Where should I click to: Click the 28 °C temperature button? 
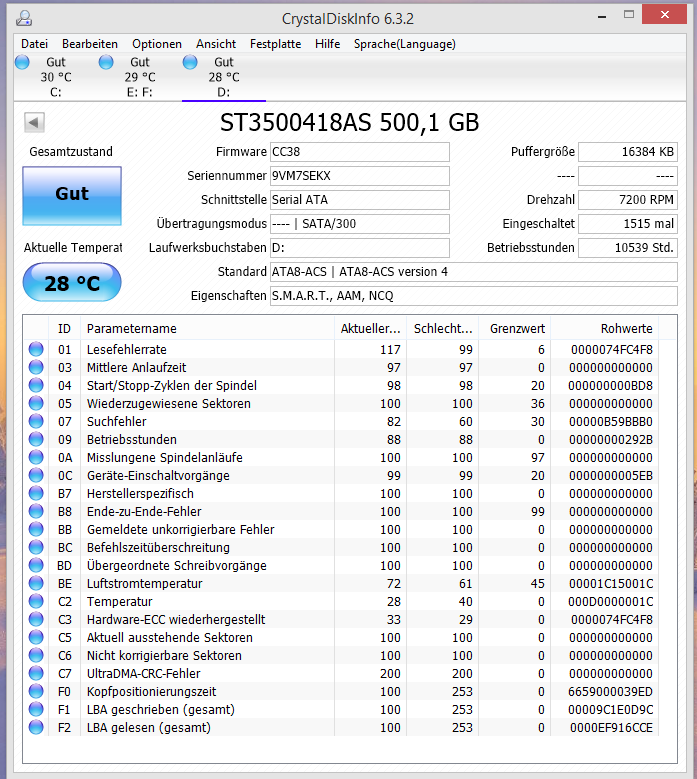(x=72, y=282)
